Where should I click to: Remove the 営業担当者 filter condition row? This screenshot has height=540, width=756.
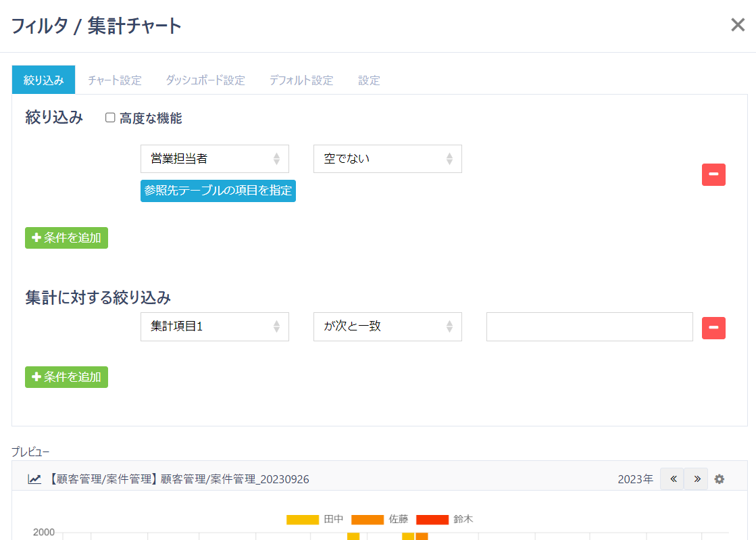coord(713,174)
